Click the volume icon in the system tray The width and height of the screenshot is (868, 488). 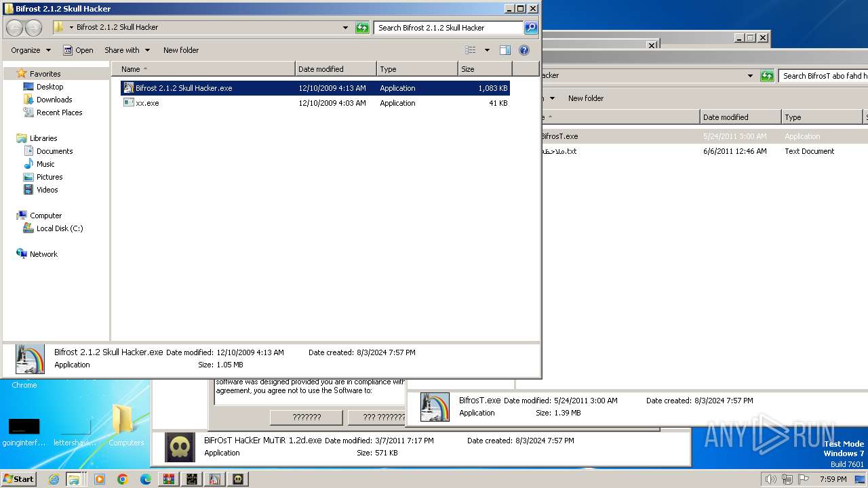(770, 479)
